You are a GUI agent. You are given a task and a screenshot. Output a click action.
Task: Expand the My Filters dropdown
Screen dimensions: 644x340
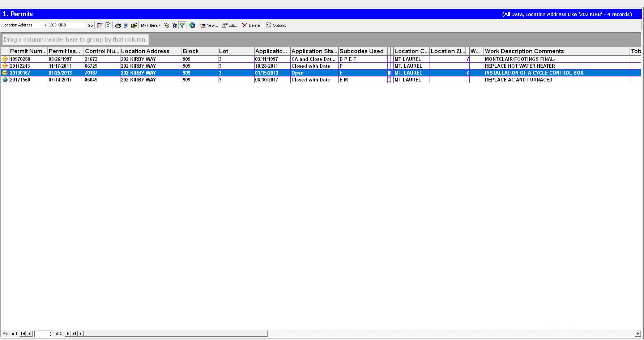[151, 25]
